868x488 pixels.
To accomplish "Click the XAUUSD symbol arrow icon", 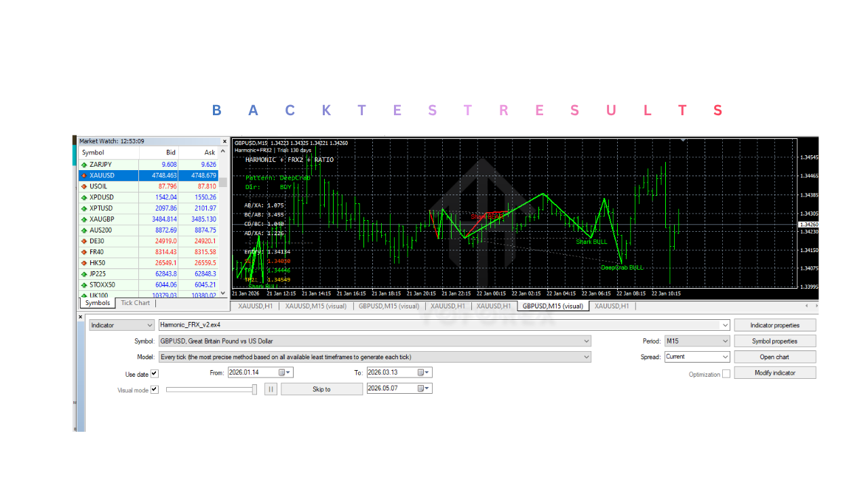I will (84, 176).
